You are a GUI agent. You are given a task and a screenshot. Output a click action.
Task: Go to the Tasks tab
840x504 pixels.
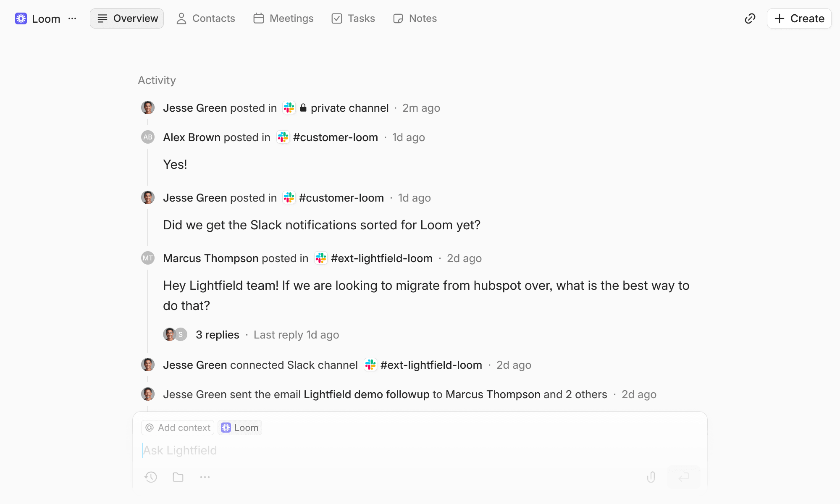point(353,18)
